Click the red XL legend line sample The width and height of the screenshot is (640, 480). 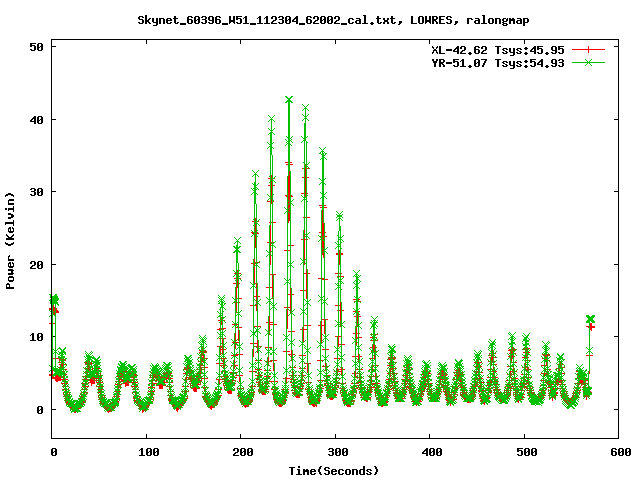588,50
